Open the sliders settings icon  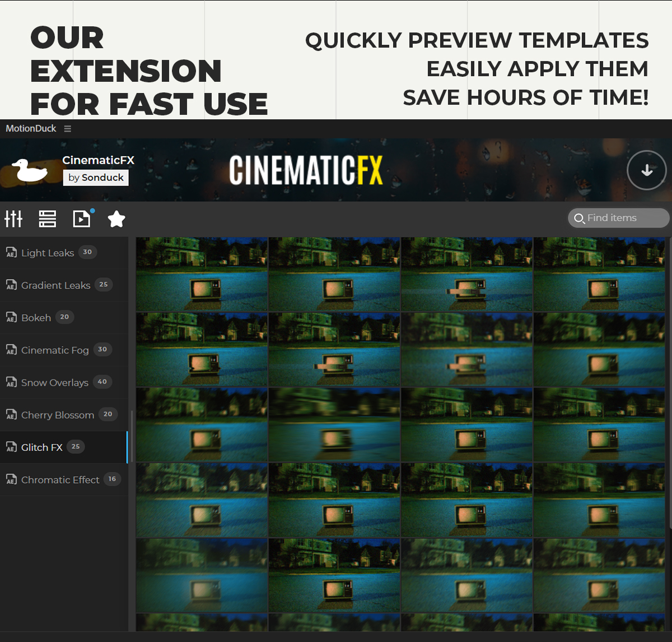point(13,218)
